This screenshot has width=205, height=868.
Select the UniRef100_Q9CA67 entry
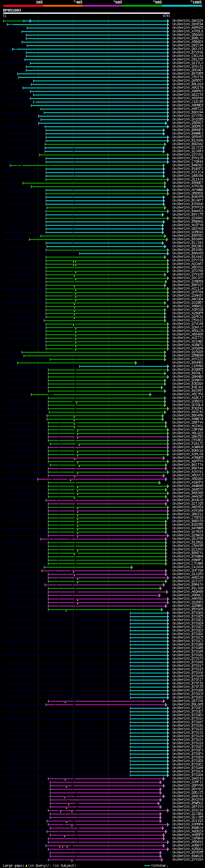pyautogui.click(x=187, y=70)
